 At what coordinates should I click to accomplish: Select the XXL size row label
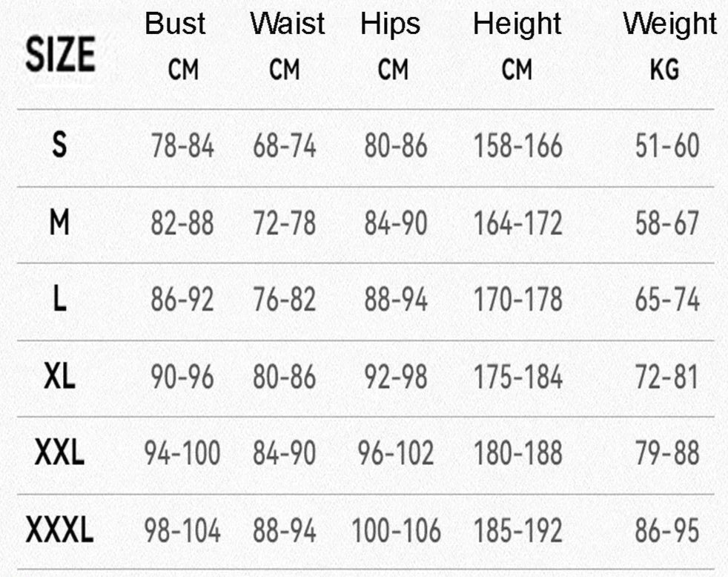pos(59,452)
